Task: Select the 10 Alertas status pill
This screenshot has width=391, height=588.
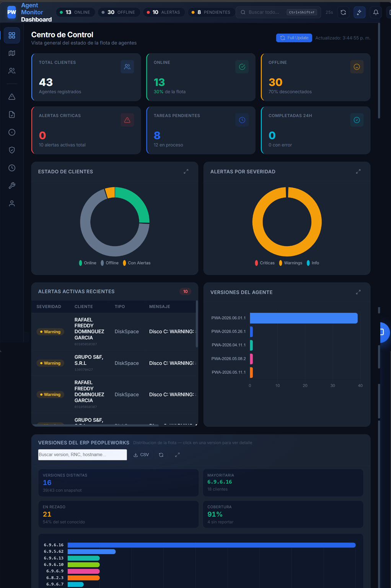Action: [x=164, y=12]
